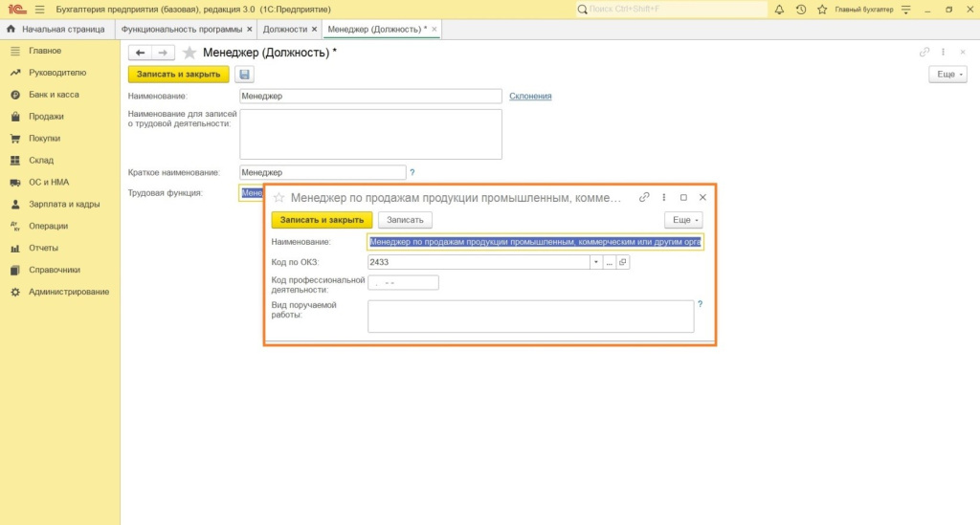Open Зарплата и кадры section in sidebar
The height and width of the screenshot is (525, 980).
pyautogui.click(x=63, y=205)
